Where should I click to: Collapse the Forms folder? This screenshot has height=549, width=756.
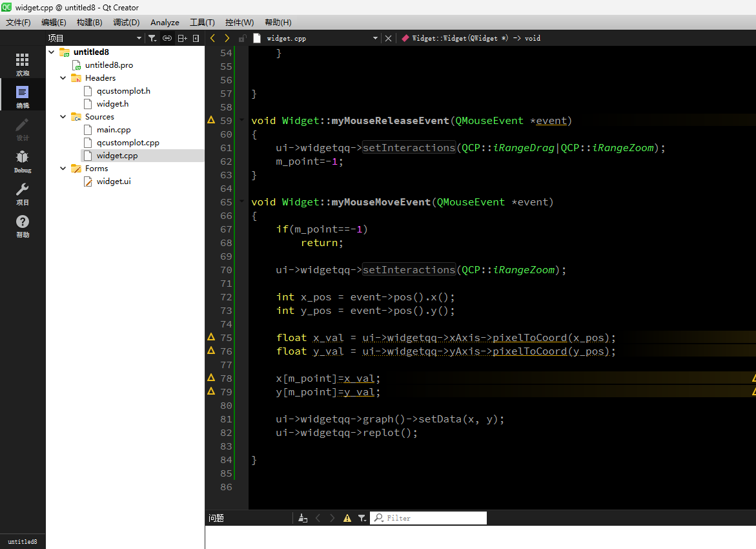click(x=63, y=168)
